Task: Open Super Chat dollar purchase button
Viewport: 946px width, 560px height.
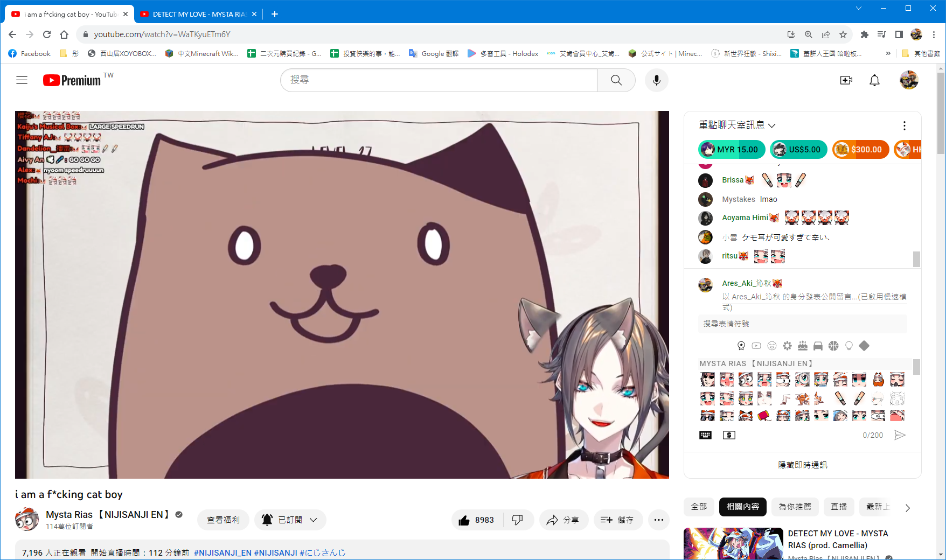Action: (x=729, y=435)
